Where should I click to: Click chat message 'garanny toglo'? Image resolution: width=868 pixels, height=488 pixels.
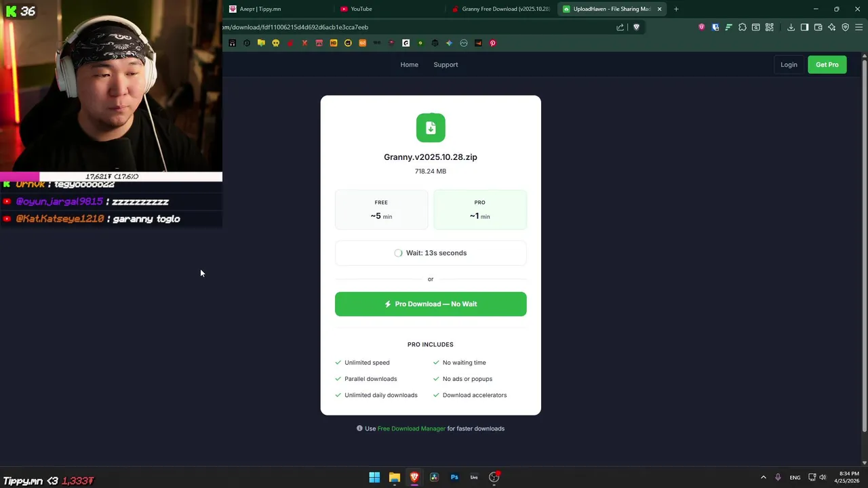146,219
